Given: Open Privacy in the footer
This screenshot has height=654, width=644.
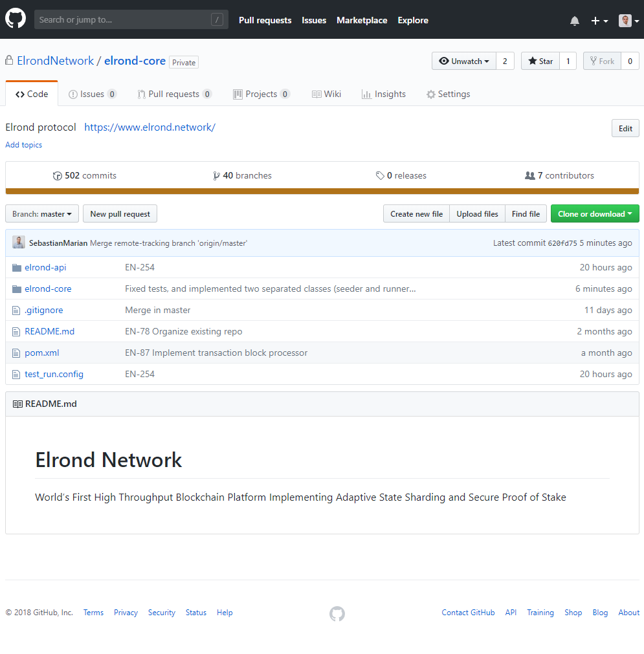Looking at the screenshot, I should (x=126, y=613).
